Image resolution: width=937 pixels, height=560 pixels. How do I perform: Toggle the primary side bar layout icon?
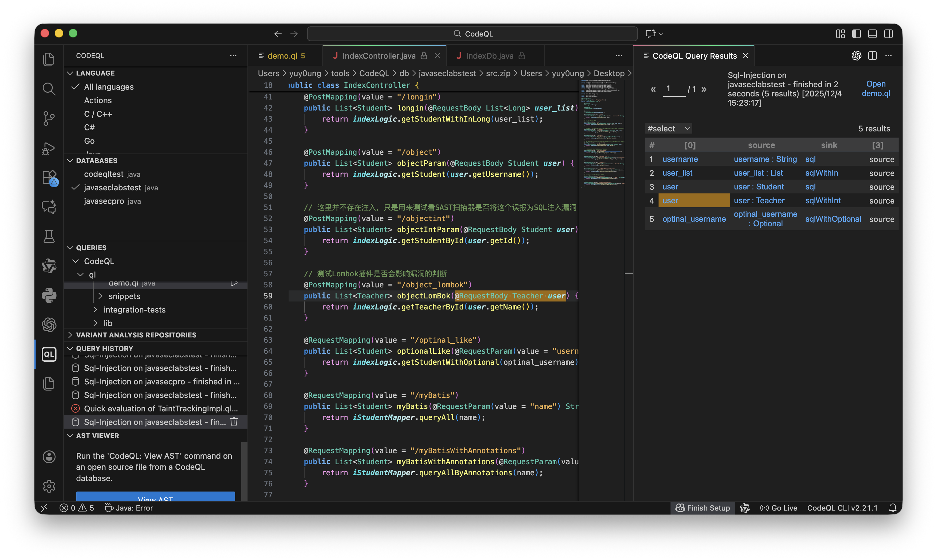[x=856, y=34]
